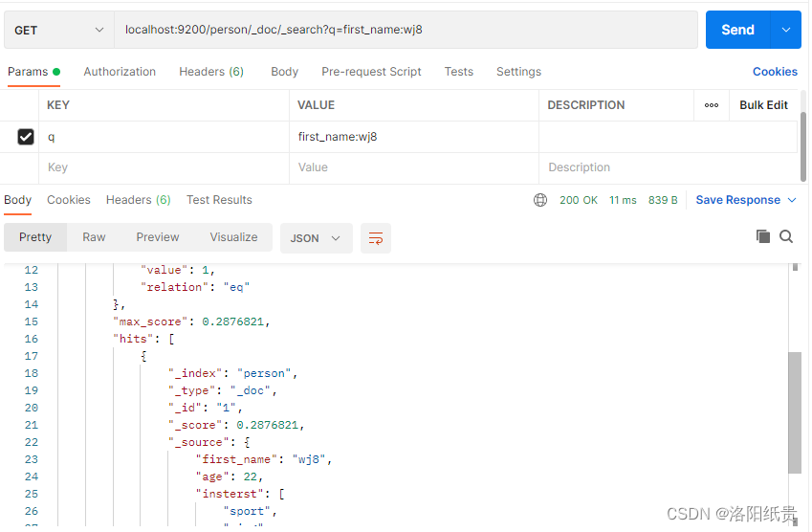Click the first_name:wj8 value cell

tap(414, 137)
